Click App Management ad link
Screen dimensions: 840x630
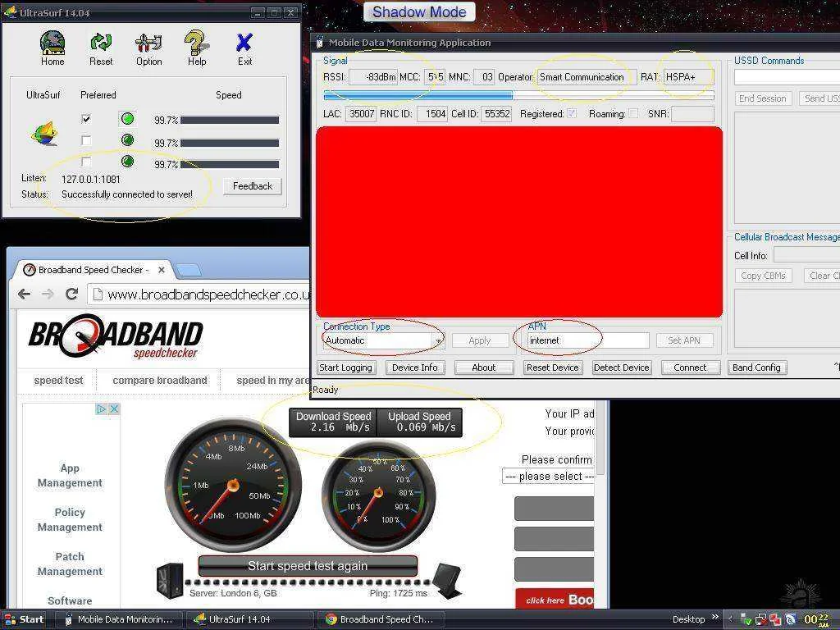click(x=70, y=475)
